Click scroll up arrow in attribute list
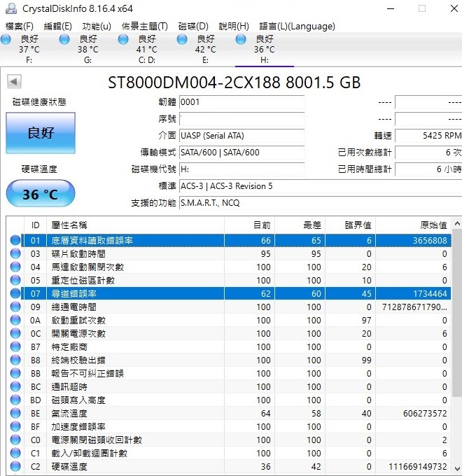This screenshot has width=462, height=476. point(457,224)
